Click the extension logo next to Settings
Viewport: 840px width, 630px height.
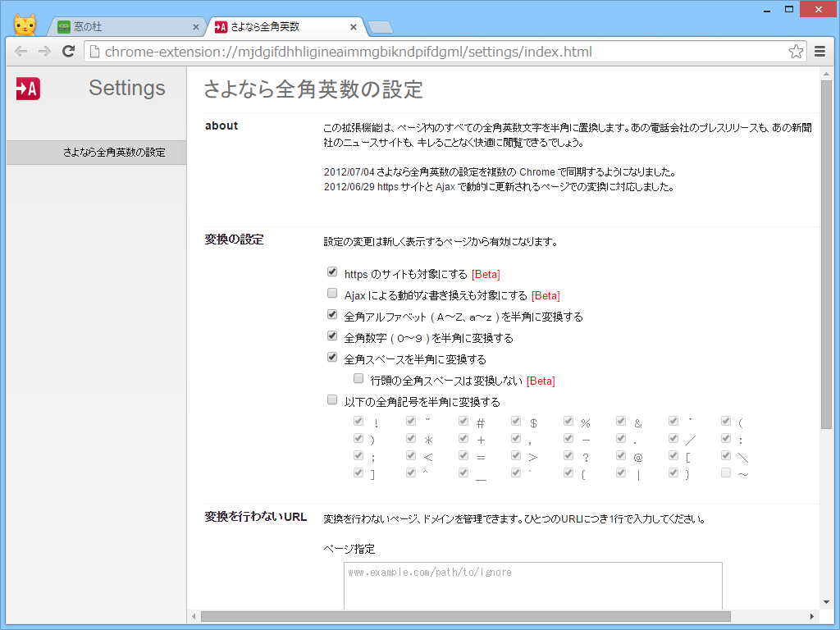pos(29,89)
